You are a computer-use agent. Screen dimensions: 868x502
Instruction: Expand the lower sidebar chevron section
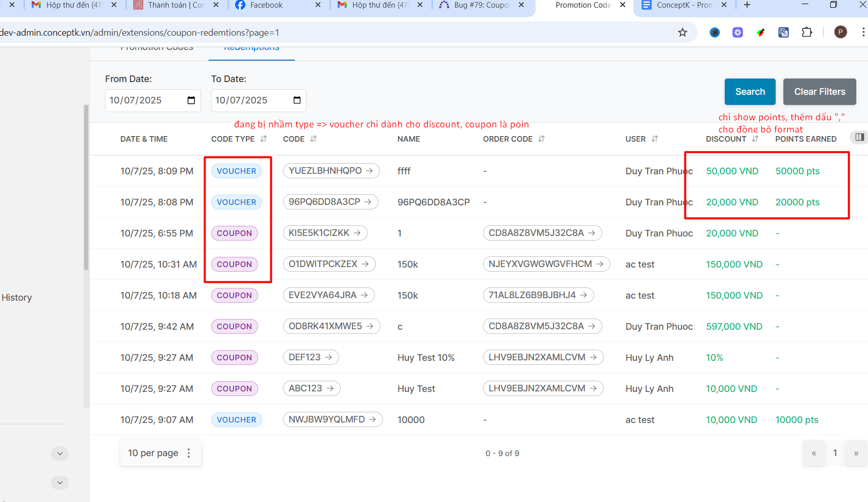60,483
